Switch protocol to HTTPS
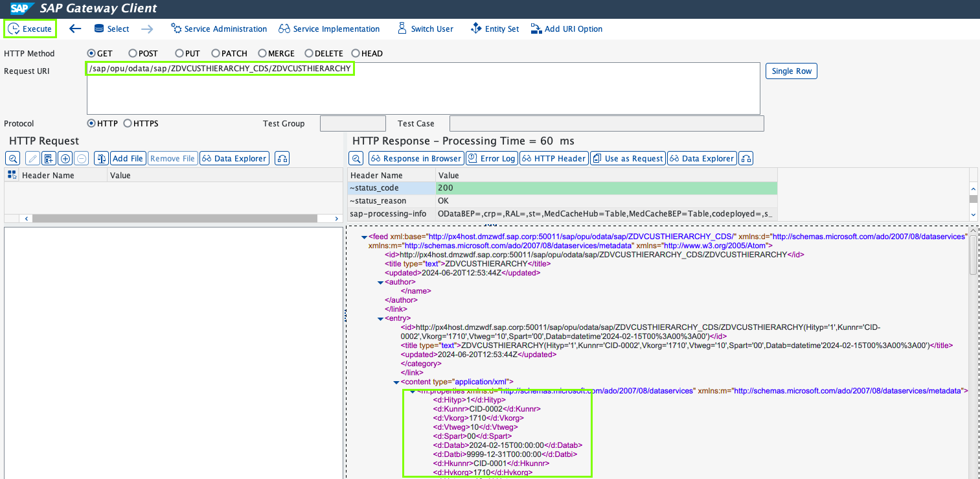This screenshot has height=479, width=980. tap(128, 123)
